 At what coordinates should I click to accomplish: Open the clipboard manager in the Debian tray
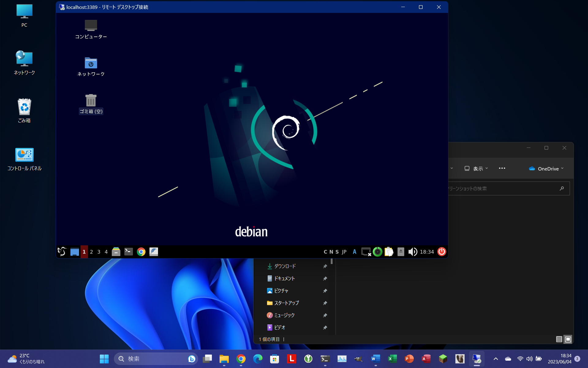point(389,251)
